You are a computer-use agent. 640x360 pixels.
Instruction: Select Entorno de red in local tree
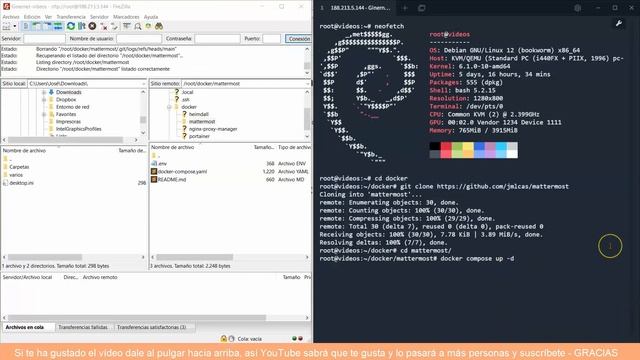click(x=72, y=107)
